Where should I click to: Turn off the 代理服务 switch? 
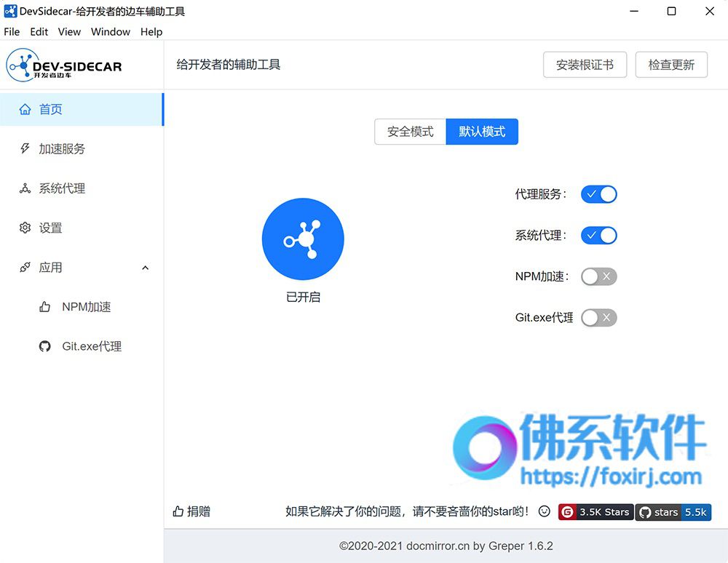coord(599,194)
